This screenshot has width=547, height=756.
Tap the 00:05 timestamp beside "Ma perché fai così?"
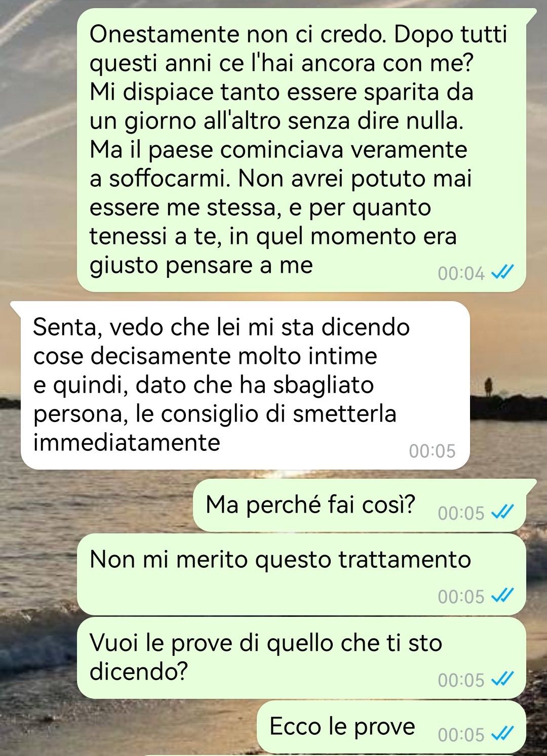(x=461, y=513)
